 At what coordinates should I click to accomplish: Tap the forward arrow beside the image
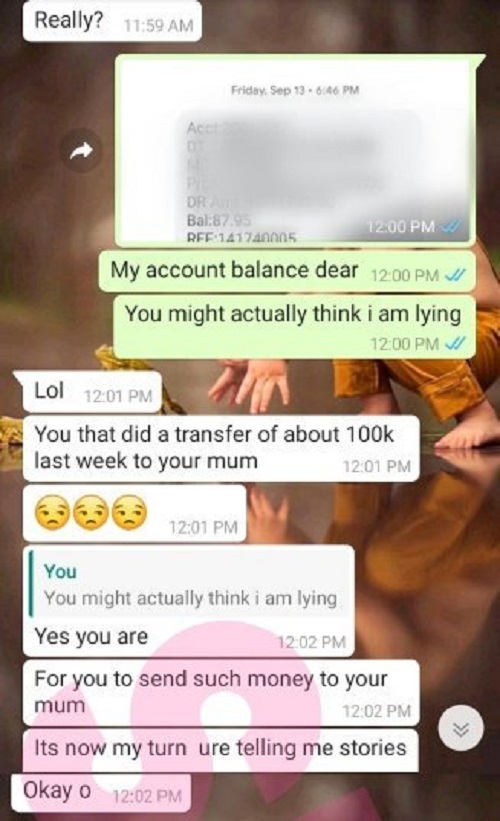coord(81,151)
